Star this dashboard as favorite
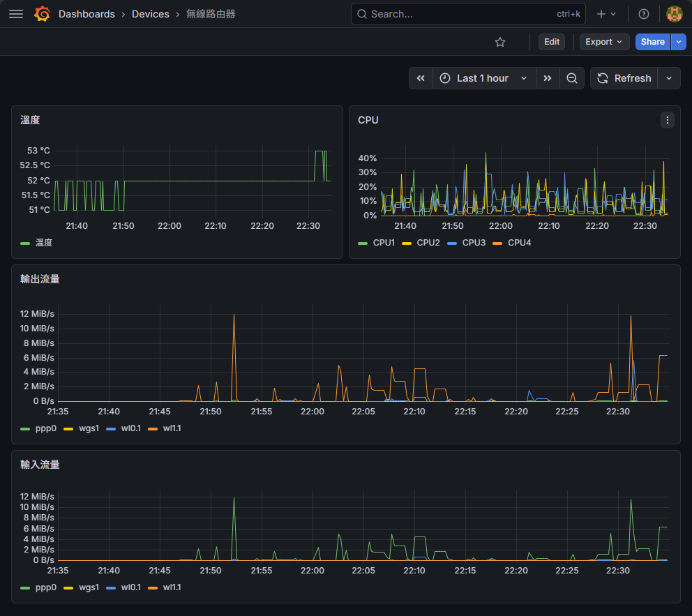The height and width of the screenshot is (616, 692). tap(499, 42)
